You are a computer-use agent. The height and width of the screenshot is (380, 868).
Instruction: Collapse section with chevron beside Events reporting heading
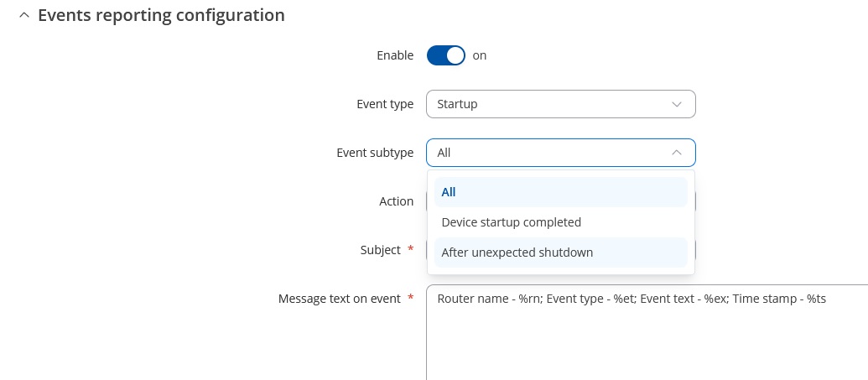[x=23, y=15]
